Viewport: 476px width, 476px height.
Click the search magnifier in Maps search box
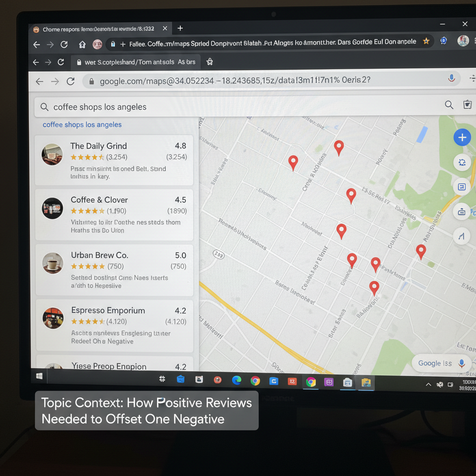(x=449, y=105)
